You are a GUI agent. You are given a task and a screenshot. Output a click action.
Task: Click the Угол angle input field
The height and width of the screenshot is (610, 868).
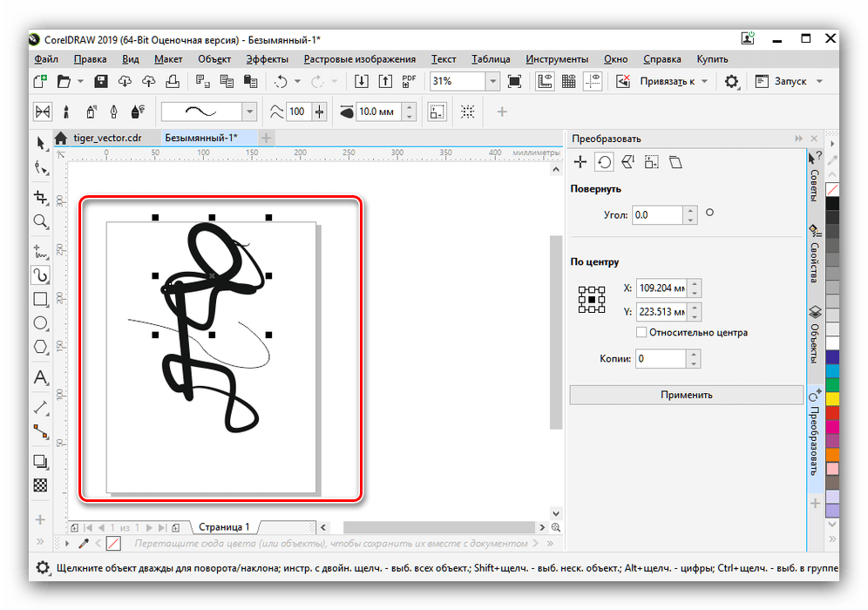(x=657, y=214)
